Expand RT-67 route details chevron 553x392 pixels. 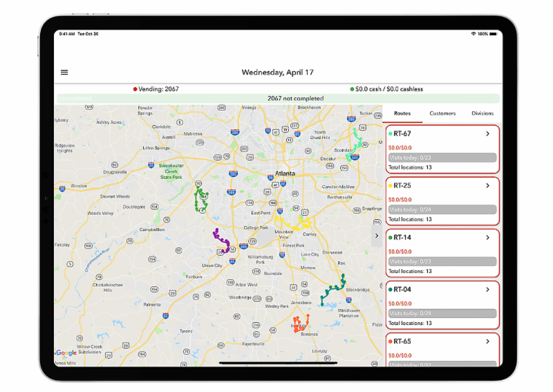click(487, 133)
